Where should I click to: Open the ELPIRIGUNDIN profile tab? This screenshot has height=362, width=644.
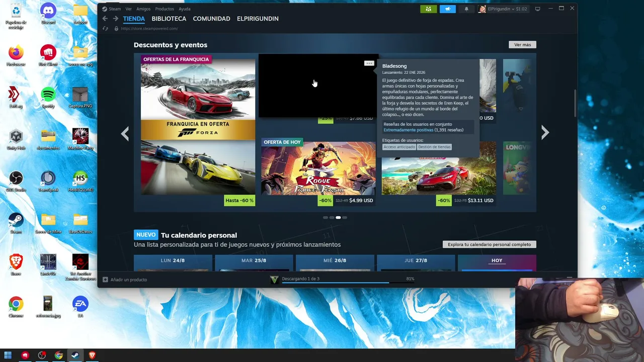click(x=258, y=19)
